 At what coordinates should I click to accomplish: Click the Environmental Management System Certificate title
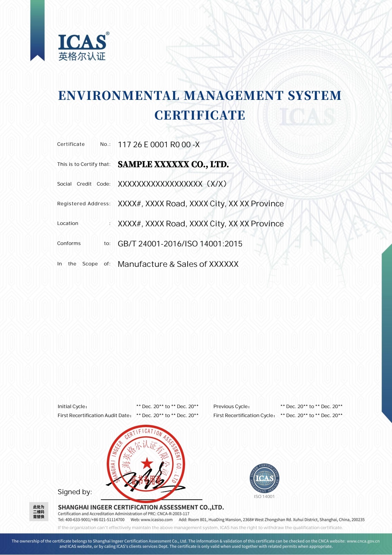(x=200, y=105)
